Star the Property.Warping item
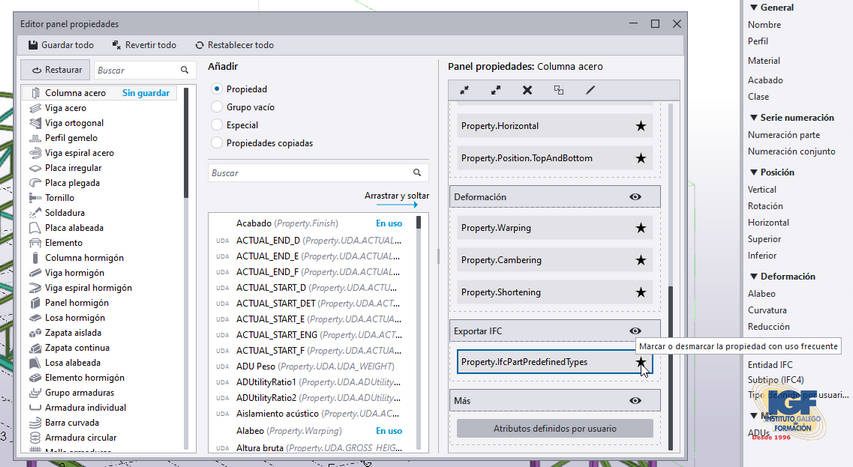Viewport: 853px width, 467px height. click(x=641, y=228)
